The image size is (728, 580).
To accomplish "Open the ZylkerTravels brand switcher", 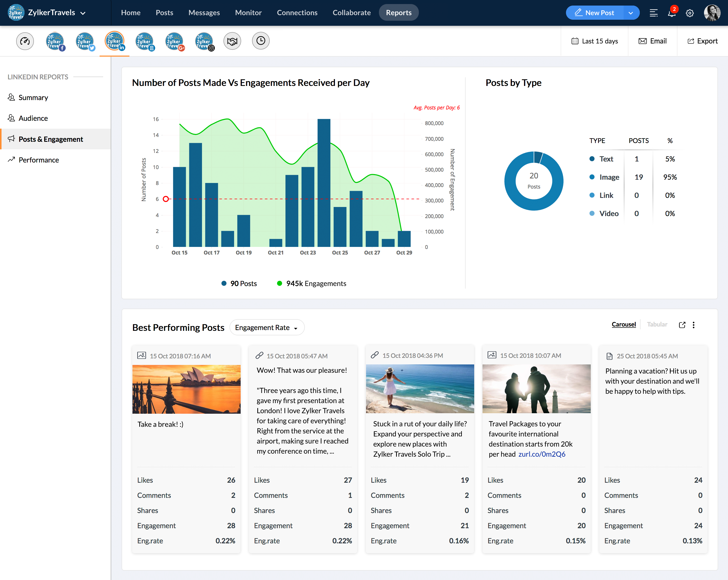I will tap(47, 13).
